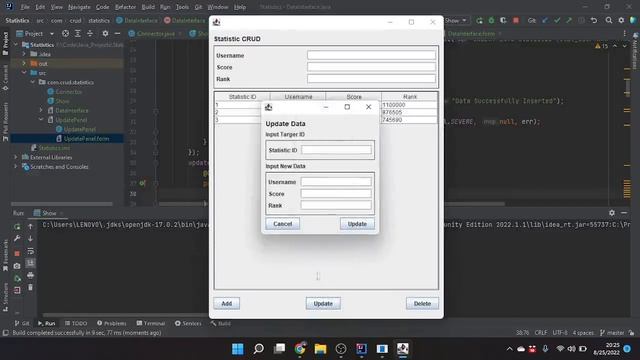
Task: Click Select Opened File target icon
Action: pos(65,33)
